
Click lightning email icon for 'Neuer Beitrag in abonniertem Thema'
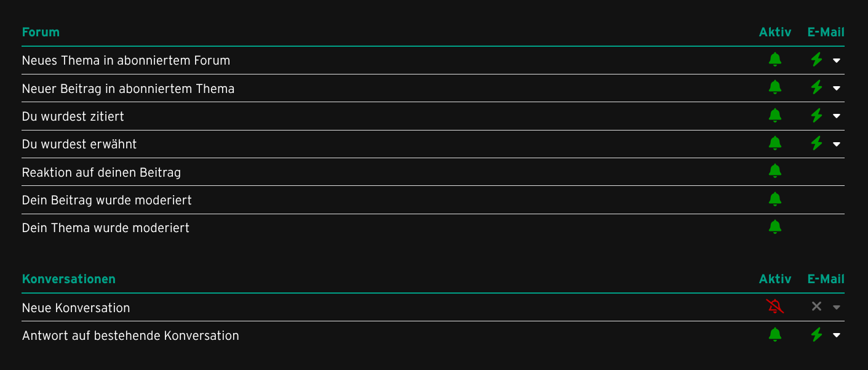point(816,87)
